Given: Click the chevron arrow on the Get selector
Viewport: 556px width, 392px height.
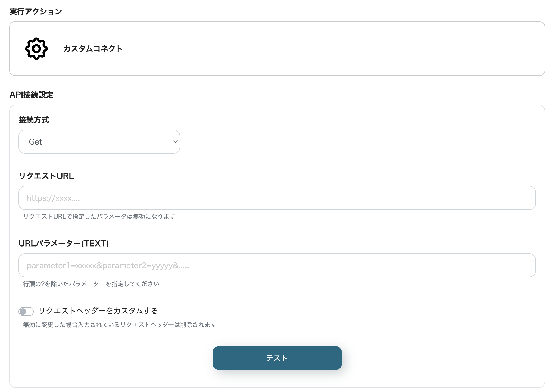Looking at the screenshot, I should click(175, 142).
